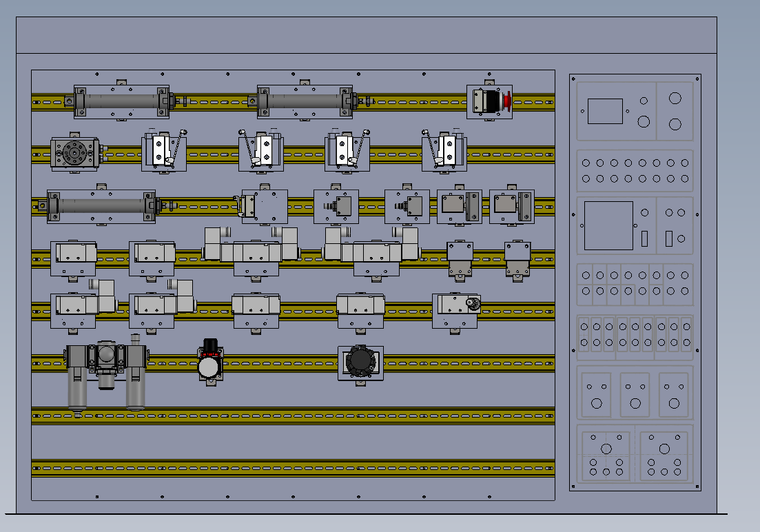
Task: Select the second cylinder on top rail
Action: click(305, 101)
